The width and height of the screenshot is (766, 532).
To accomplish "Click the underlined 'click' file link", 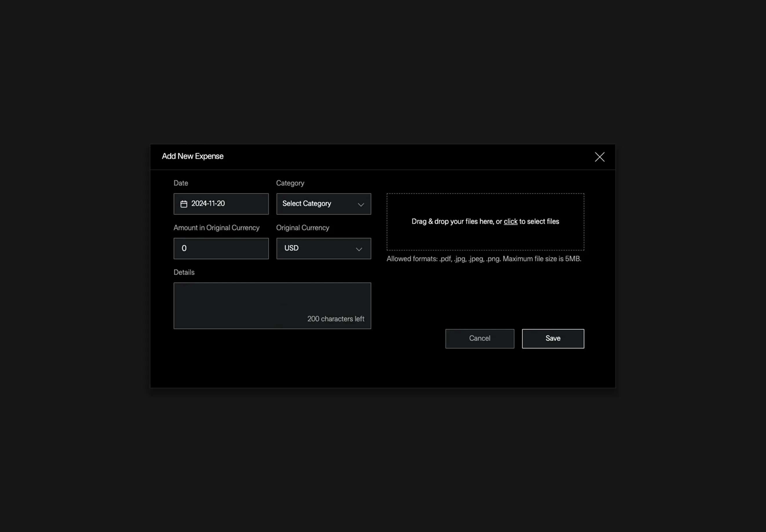I will pos(510,222).
